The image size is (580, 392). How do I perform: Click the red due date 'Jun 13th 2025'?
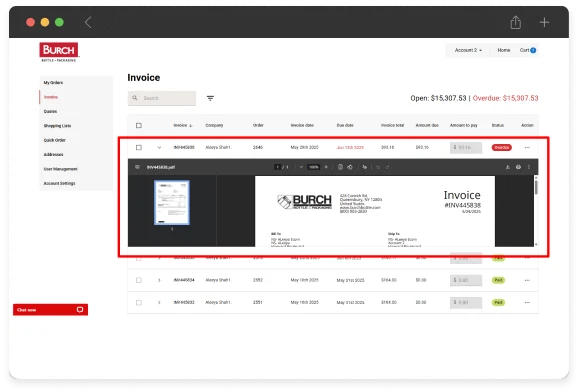pyautogui.click(x=350, y=148)
